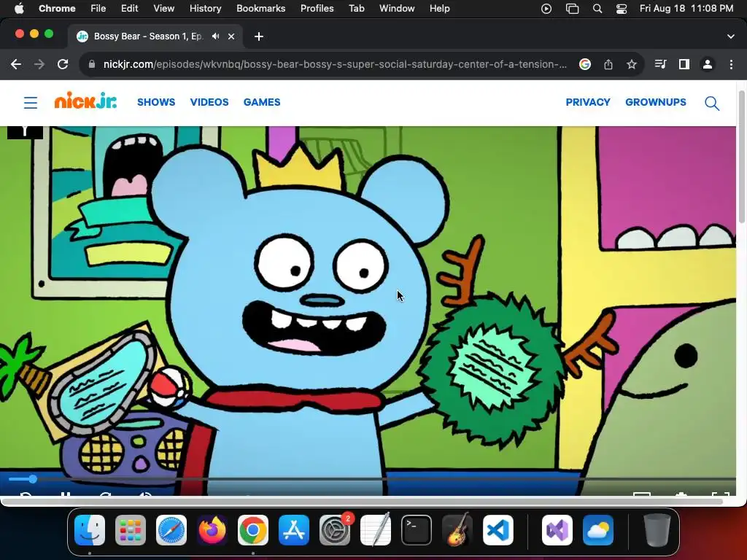
Task: Open the File menu
Action: click(98, 9)
